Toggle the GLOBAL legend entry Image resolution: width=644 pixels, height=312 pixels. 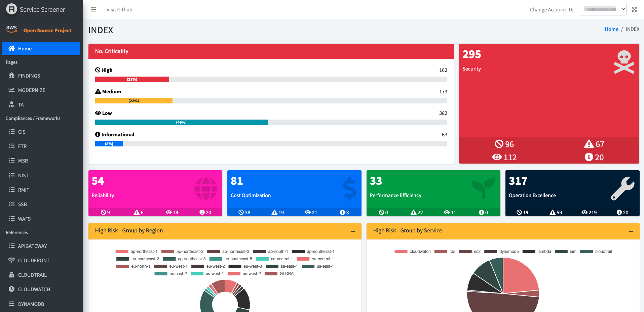coord(288,274)
